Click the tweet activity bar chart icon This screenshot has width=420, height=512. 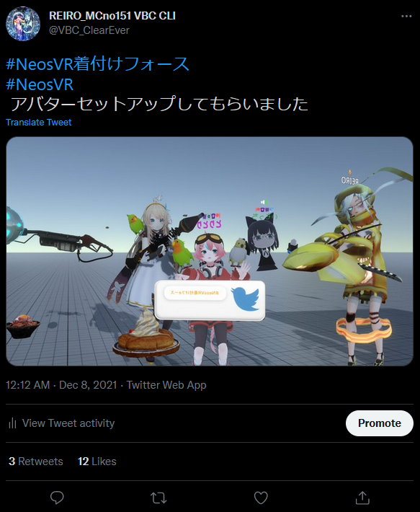click(12, 423)
